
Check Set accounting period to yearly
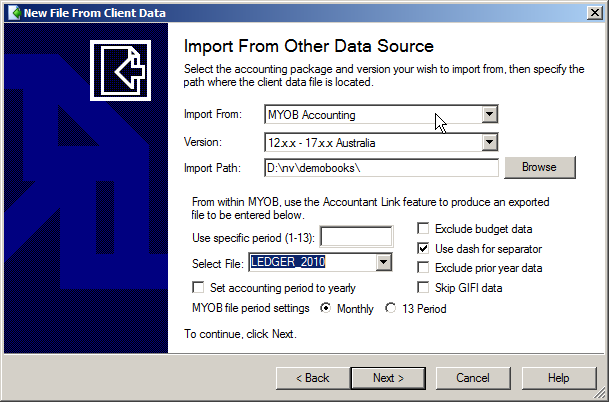tap(199, 288)
